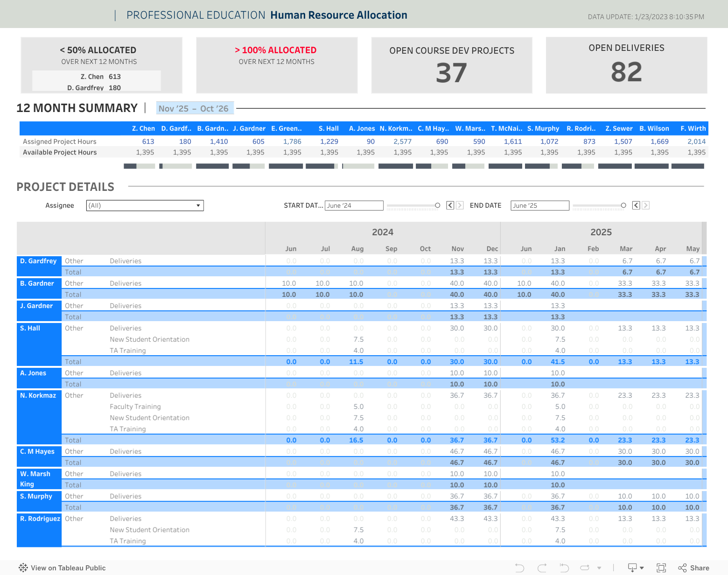Click the end date next arrow
The image size is (728, 575).
click(646, 205)
